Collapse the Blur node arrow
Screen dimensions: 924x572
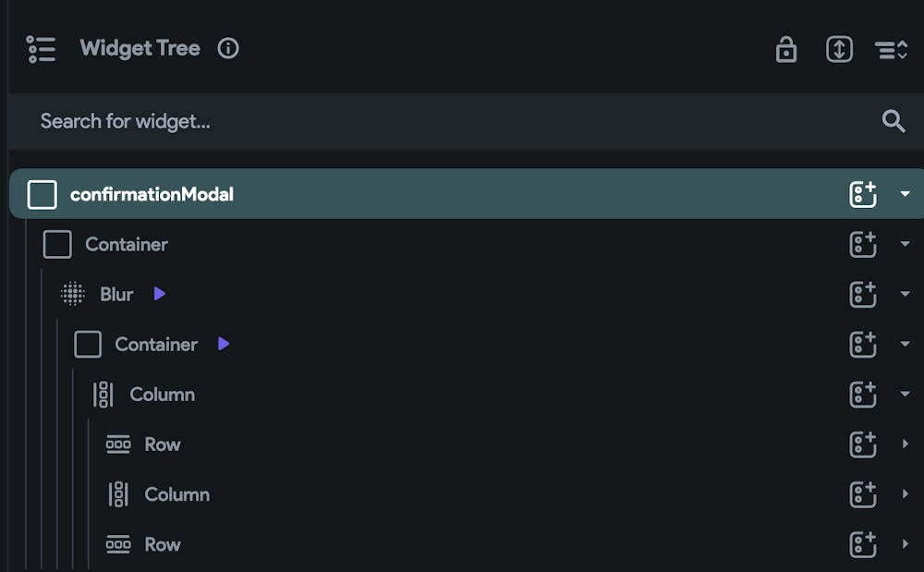905,294
